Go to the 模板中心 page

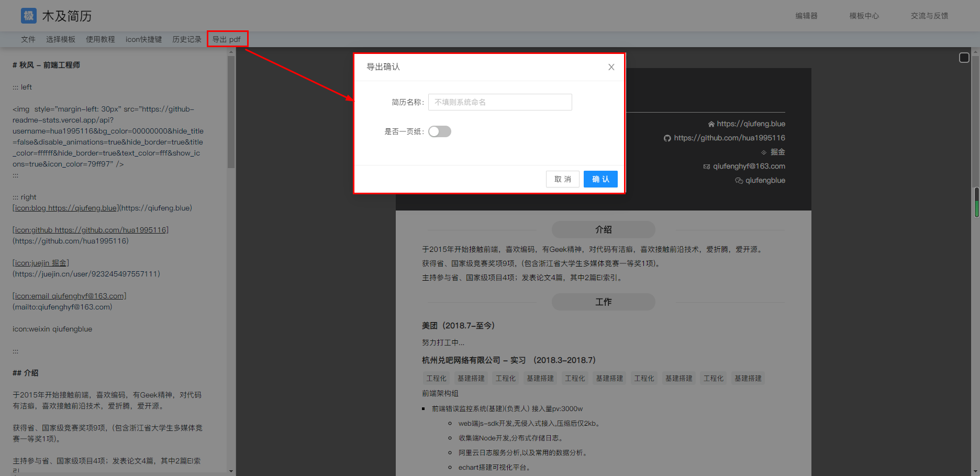click(x=864, y=16)
